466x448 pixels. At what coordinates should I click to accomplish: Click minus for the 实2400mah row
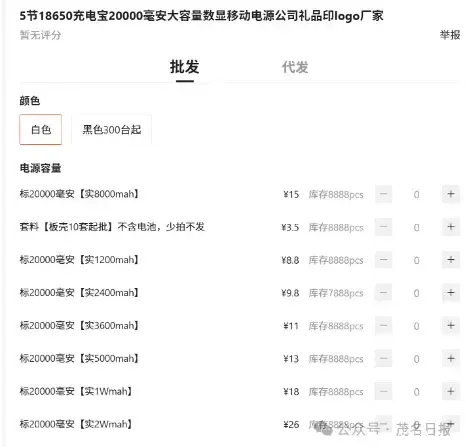pos(383,293)
